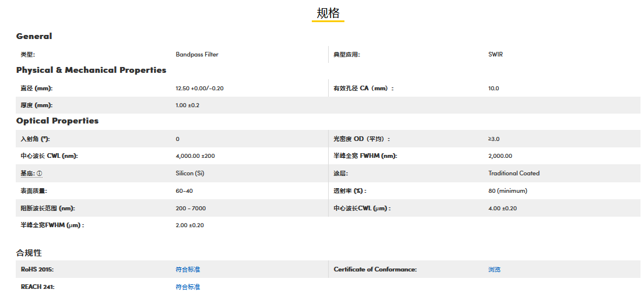Click the 规格 page heading
Image resolution: width=644 pixels, height=300 pixels.
tap(328, 13)
